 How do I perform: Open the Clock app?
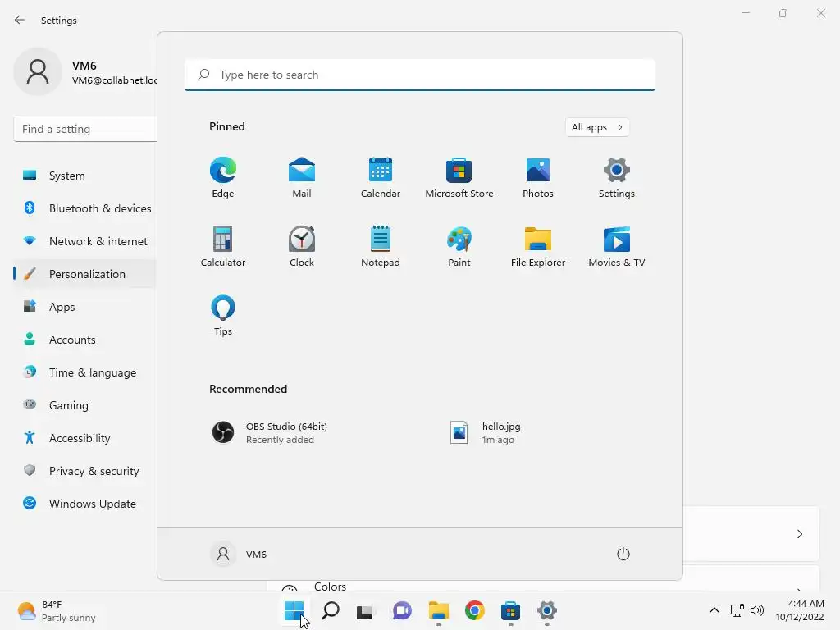click(302, 246)
